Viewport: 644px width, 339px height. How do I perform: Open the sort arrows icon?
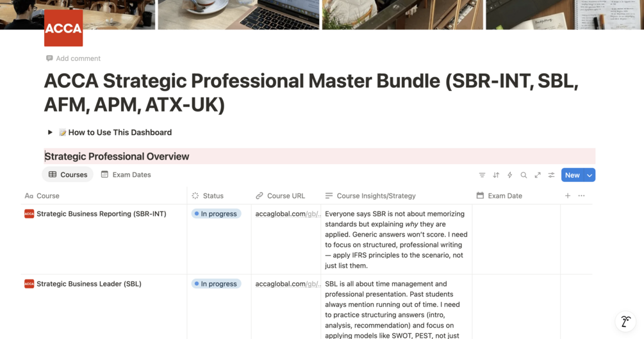point(496,175)
